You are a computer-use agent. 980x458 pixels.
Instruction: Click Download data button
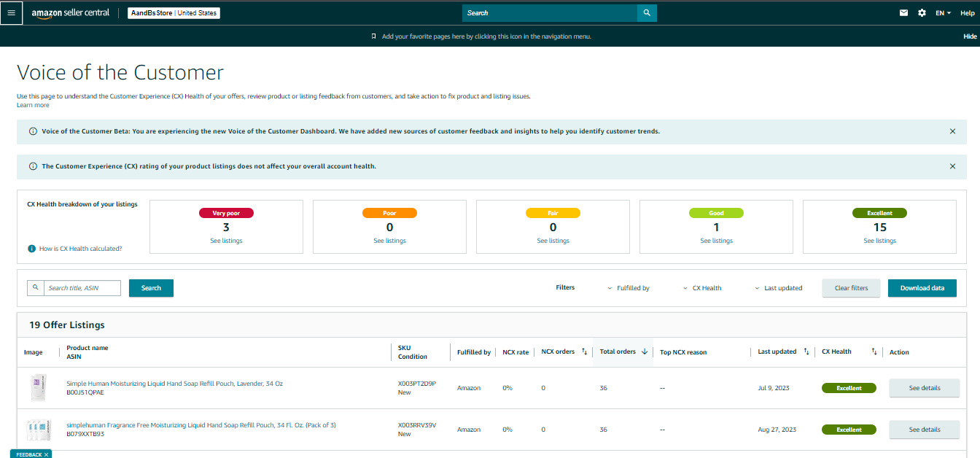point(922,288)
